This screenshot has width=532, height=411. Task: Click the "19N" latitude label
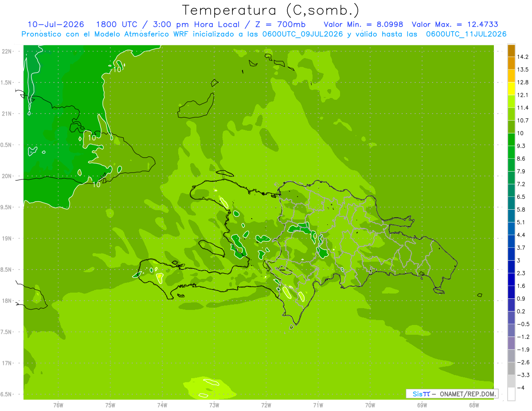(x=6, y=239)
